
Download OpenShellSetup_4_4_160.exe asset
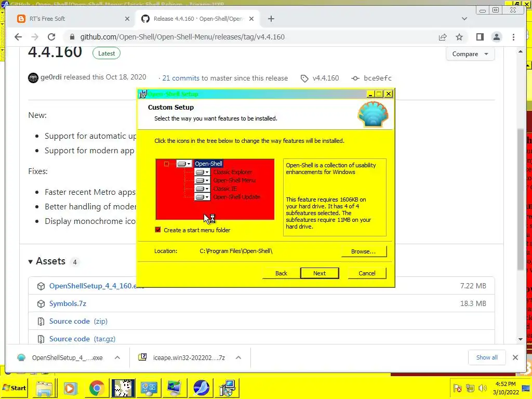(x=96, y=286)
